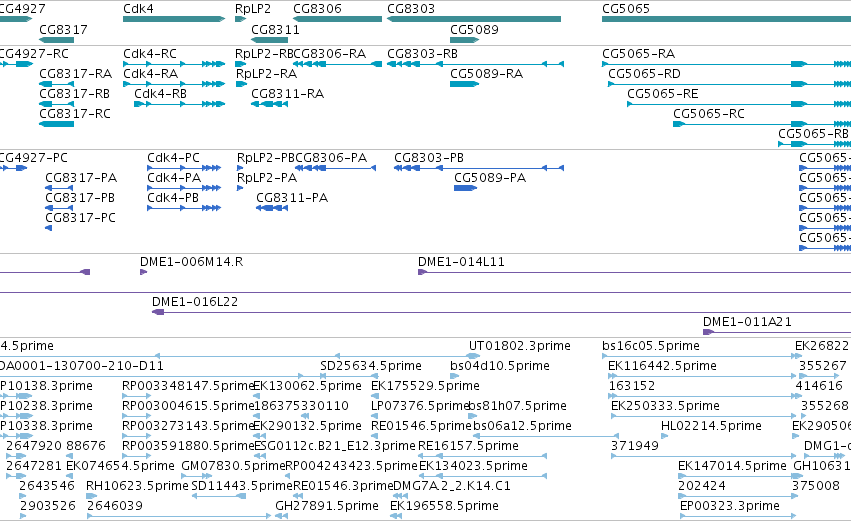The width and height of the screenshot is (851, 521).
Task: Click EST label HL02214.5prime
Action: (712, 427)
